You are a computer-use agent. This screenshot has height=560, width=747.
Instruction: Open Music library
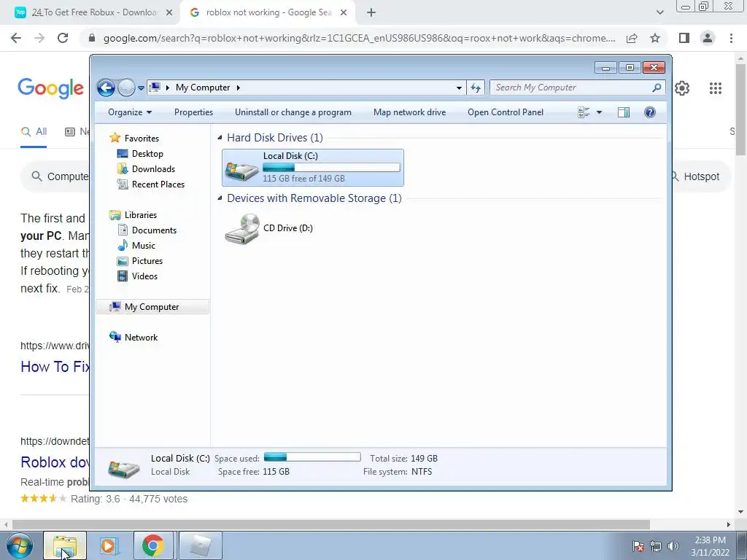pyautogui.click(x=144, y=246)
